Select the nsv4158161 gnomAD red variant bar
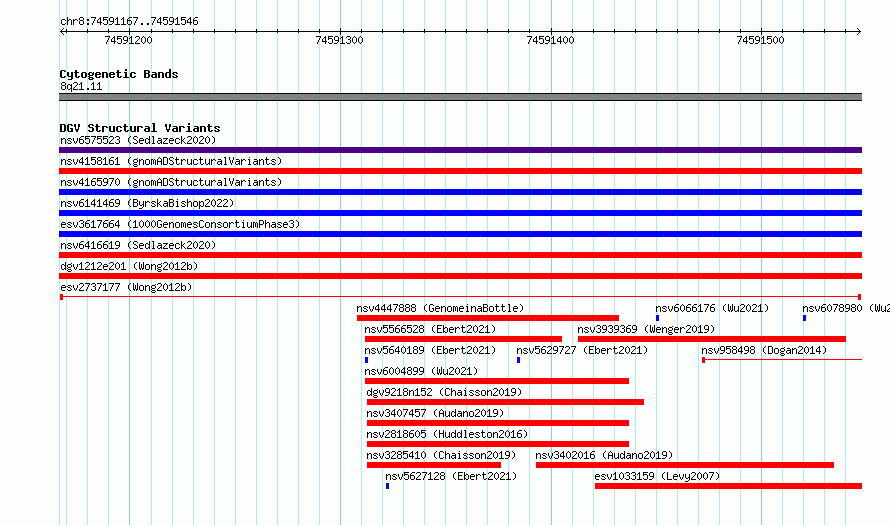 tap(460, 171)
